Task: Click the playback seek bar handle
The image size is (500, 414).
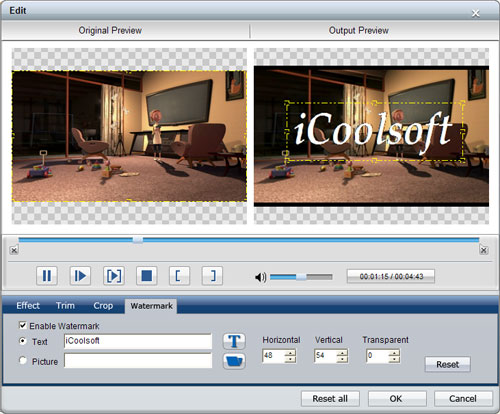Action: (138, 240)
